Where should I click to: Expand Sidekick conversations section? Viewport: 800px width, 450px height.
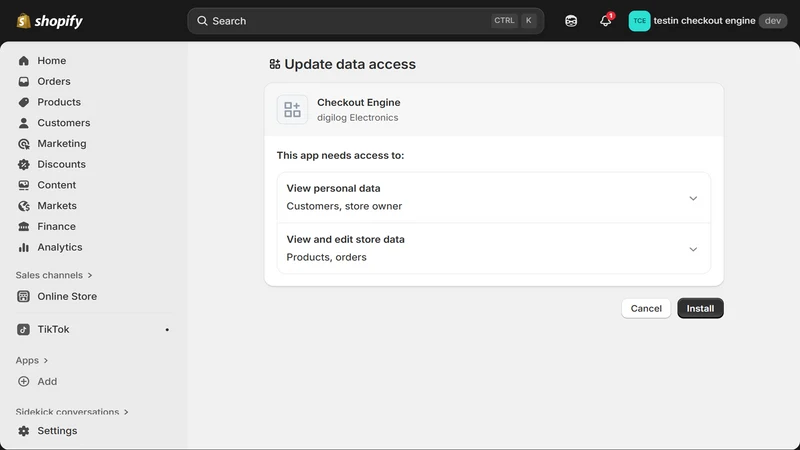click(72, 412)
